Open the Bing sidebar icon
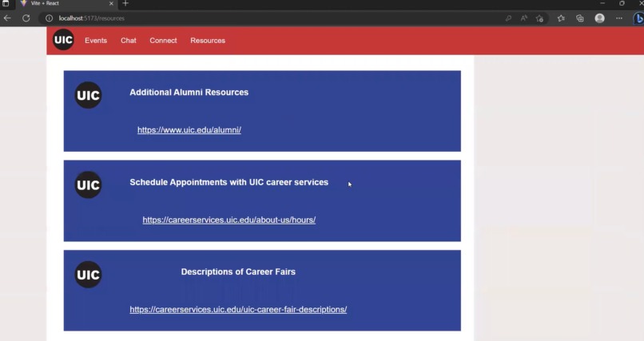 coord(638,18)
